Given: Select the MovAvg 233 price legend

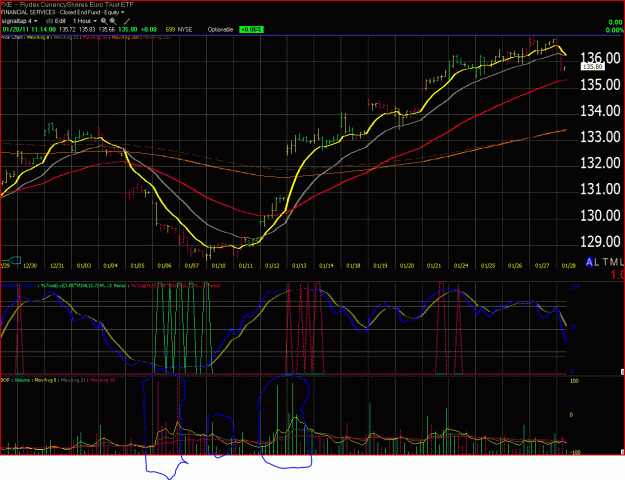Looking at the screenshot, I should click(156, 37).
